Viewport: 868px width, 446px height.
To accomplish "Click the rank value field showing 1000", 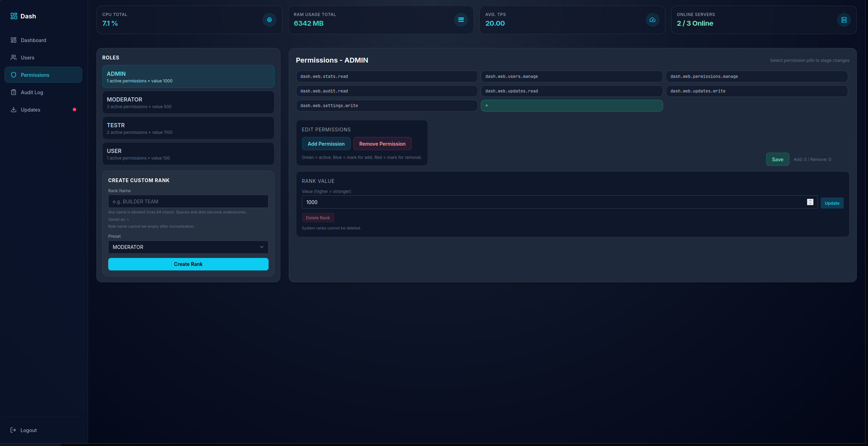I will [x=559, y=202].
